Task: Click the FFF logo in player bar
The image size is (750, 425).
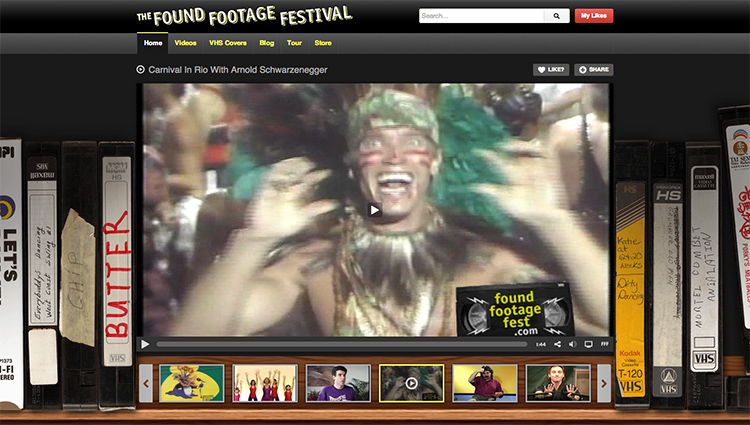Action: 605,344
